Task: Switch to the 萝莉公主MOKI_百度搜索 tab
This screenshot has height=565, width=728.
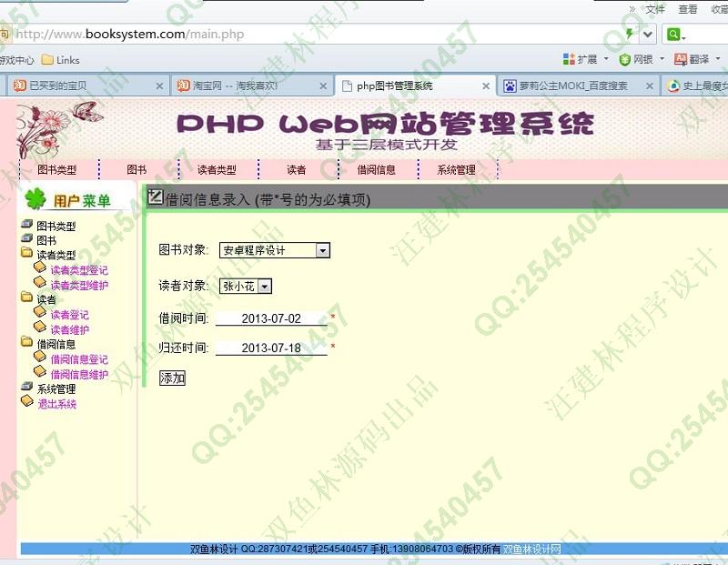Action: coord(578,86)
